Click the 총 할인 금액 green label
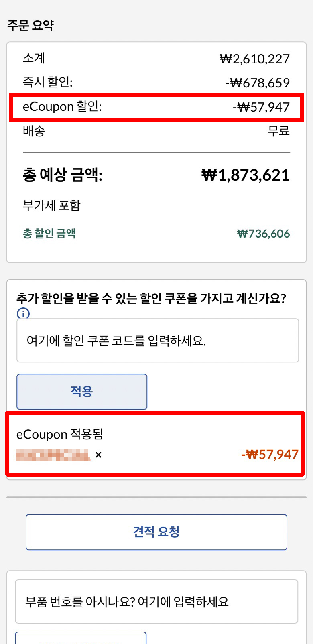This screenshot has height=644, width=313. (49, 233)
